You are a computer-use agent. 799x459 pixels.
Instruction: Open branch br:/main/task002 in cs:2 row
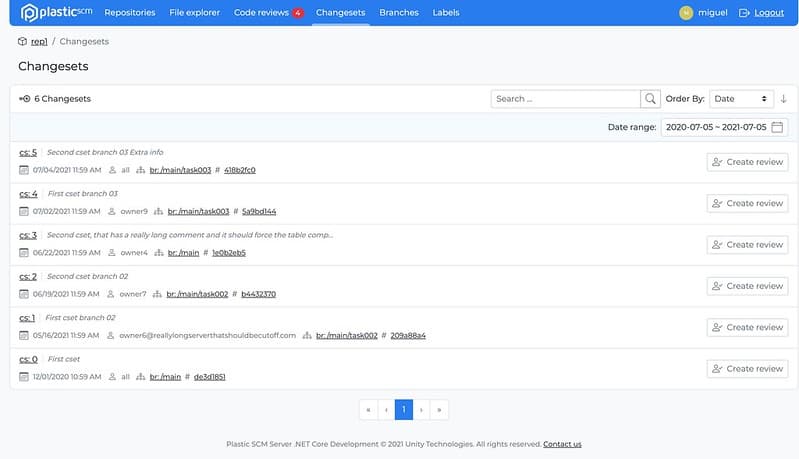click(197, 294)
